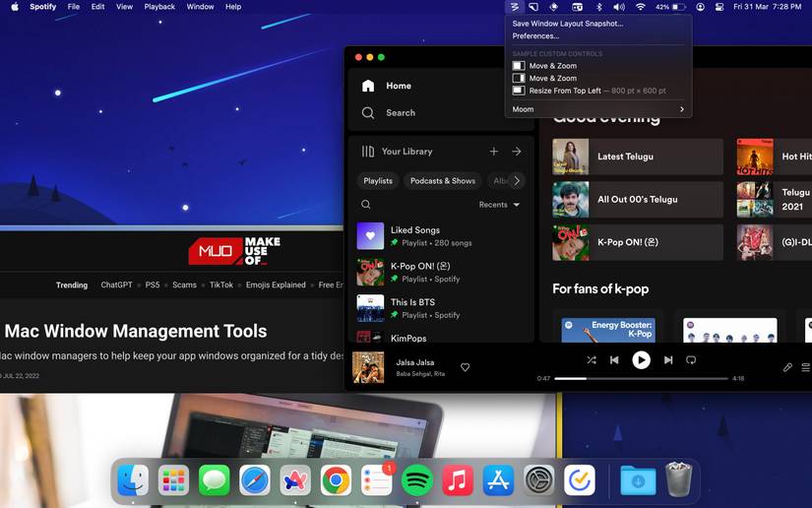Open Recents sort dropdown
This screenshot has height=508, width=812.
[x=499, y=205]
